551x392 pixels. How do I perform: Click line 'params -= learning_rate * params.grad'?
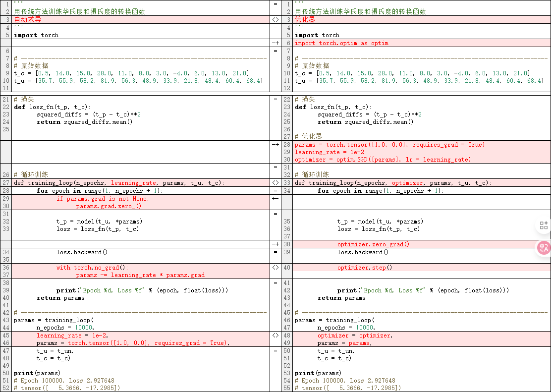pyautogui.click(x=140, y=275)
